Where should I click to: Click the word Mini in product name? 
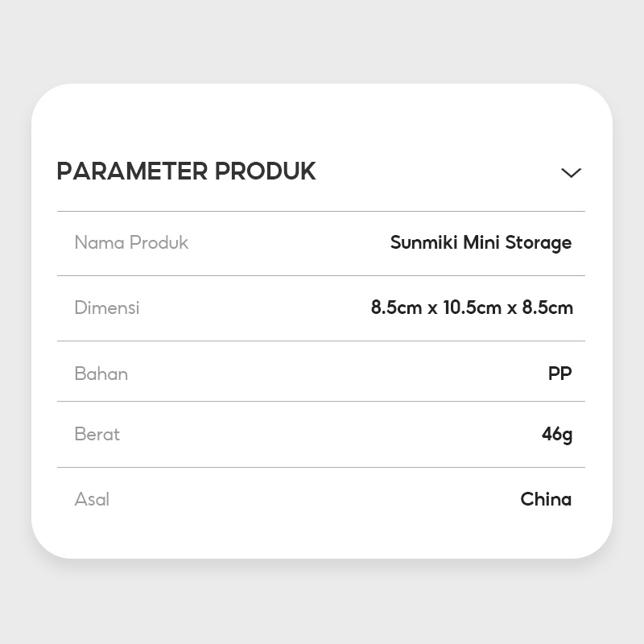(x=481, y=242)
